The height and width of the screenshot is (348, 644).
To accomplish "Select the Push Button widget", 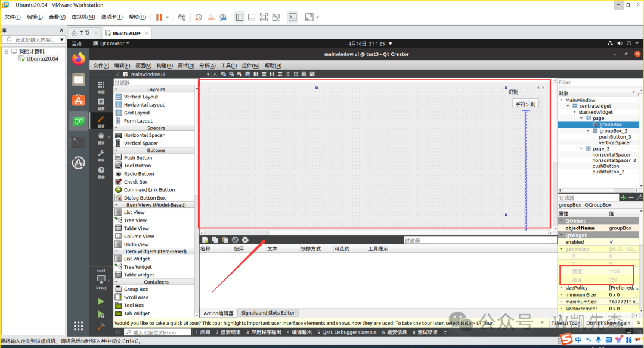I will [x=138, y=158].
